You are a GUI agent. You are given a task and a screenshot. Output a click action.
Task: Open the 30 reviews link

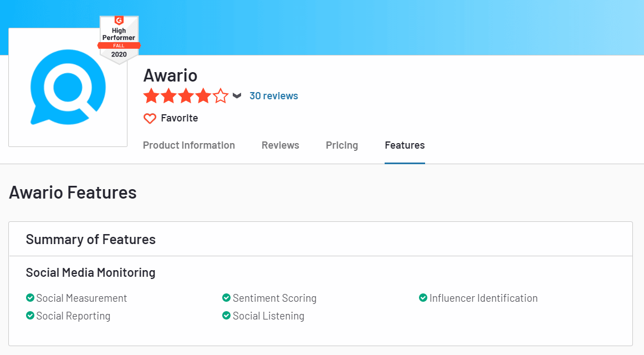pyautogui.click(x=273, y=96)
